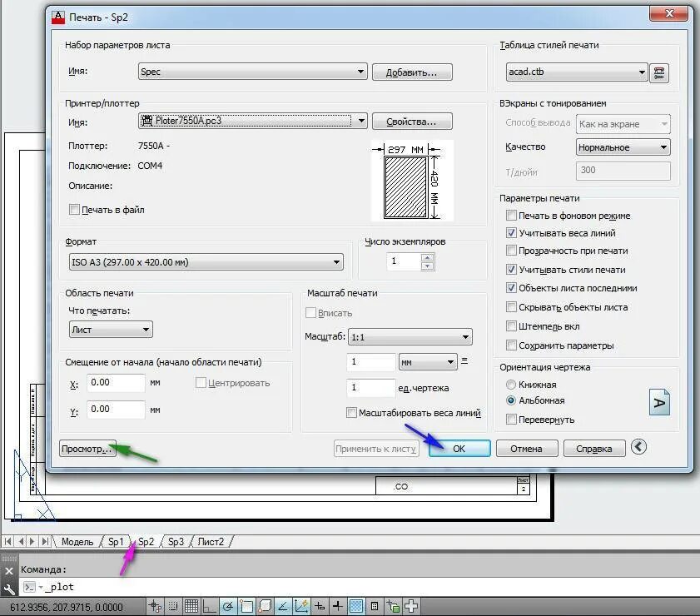Toggle Snap Mode status bar icon
The width and height of the screenshot is (700, 616).
[173, 606]
